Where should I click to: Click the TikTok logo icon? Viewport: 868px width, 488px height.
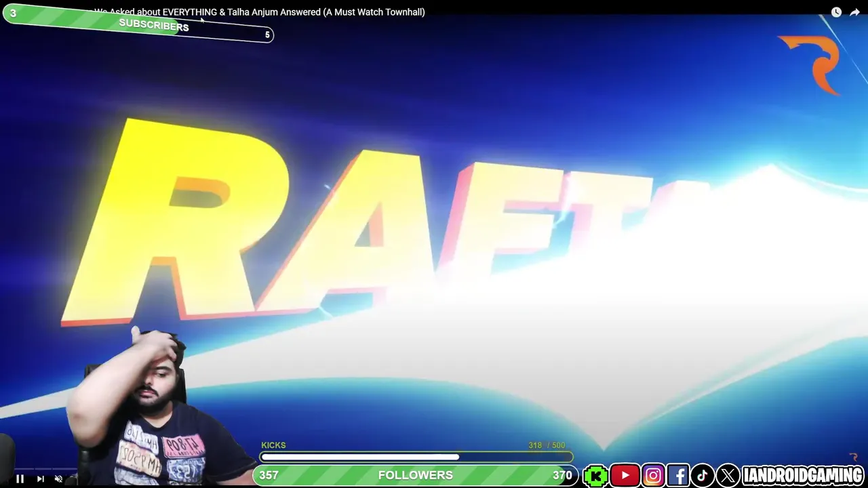[703, 476]
